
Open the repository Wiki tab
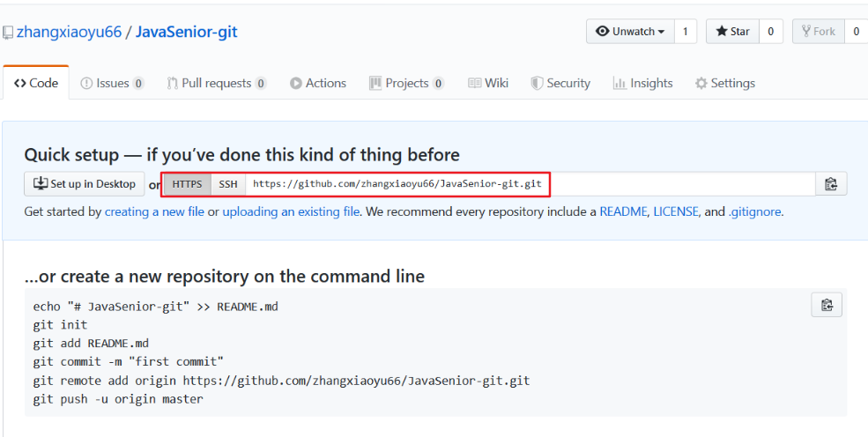[488, 83]
